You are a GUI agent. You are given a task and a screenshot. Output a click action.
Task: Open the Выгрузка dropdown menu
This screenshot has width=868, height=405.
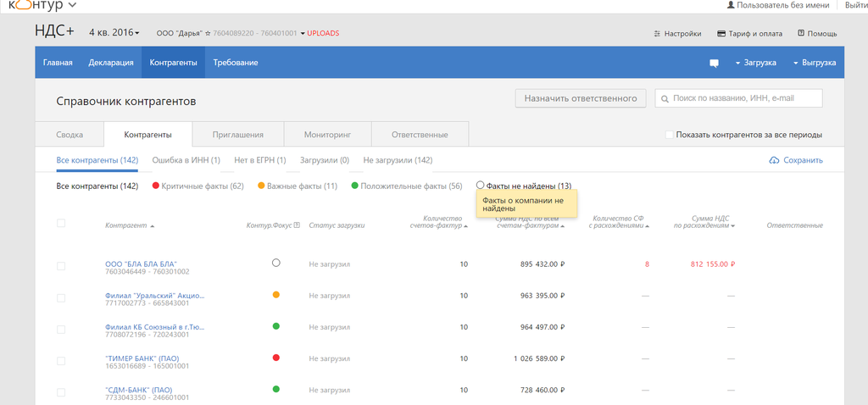pyautogui.click(x=814, y=63)
